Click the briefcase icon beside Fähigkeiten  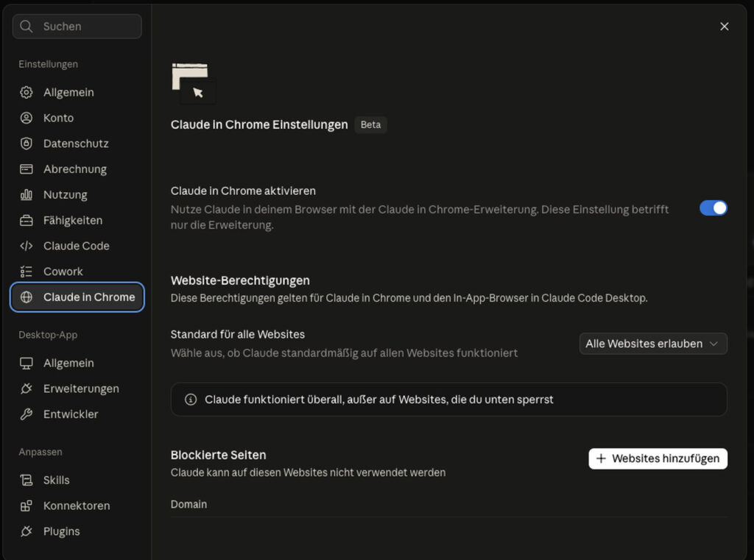(26, 220)
